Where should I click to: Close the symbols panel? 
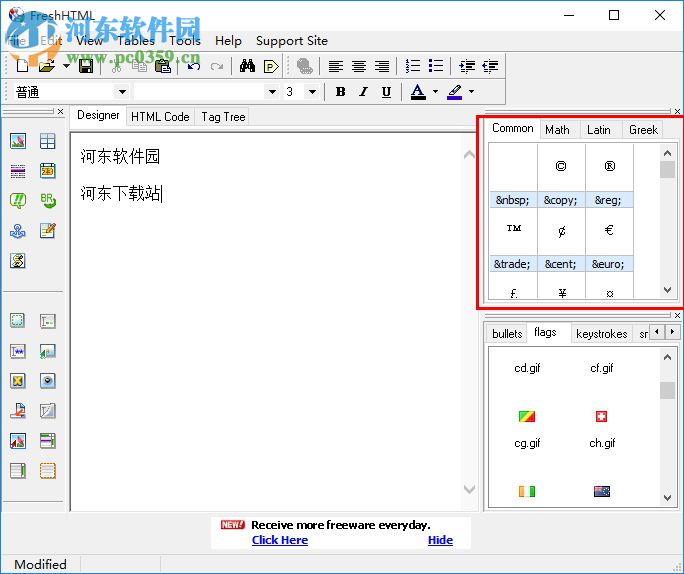677,111
